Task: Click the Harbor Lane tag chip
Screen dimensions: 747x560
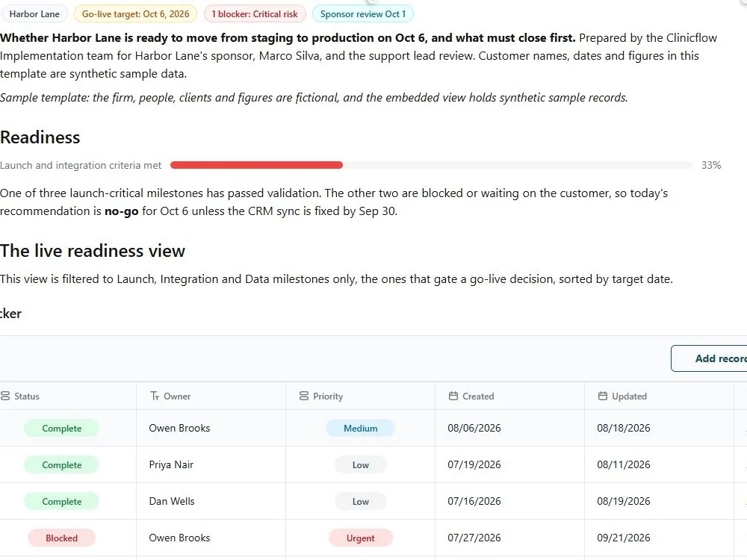Action: click(x=34, y=13)
